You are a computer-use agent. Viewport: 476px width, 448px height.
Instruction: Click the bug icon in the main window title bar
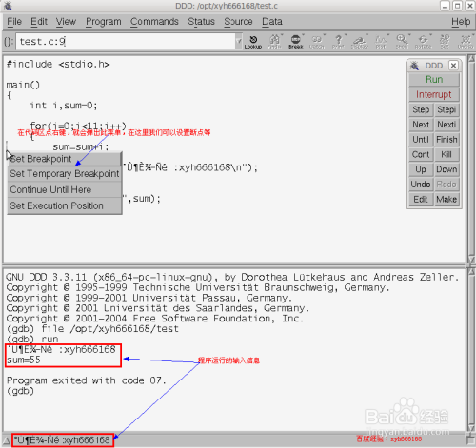[8, 6]
